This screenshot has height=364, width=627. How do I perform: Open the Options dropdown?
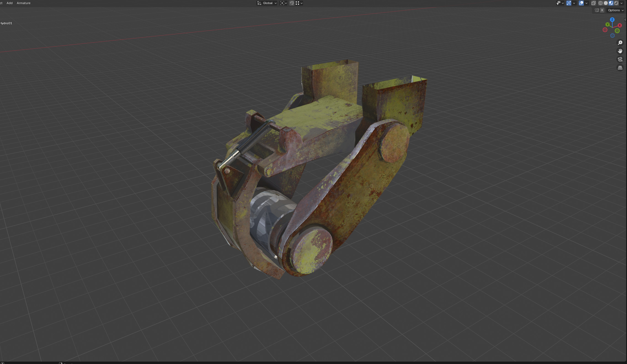tap(615, 10)
